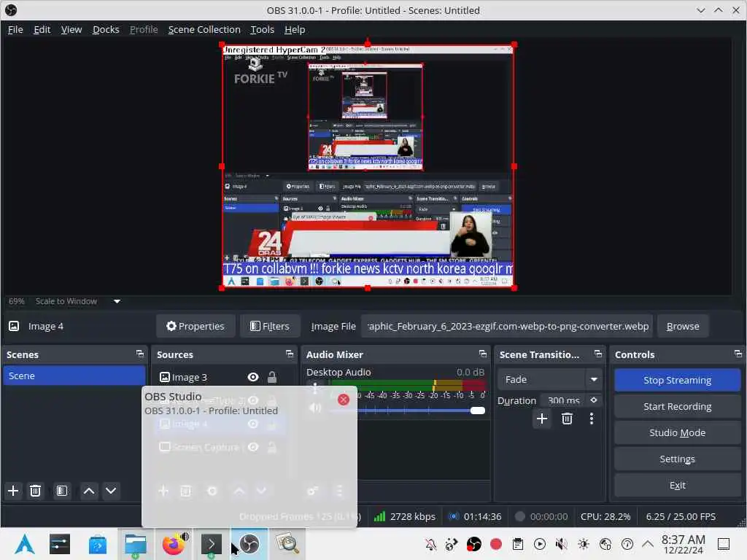The image size is (747, 560).
Task: Click the OBS Studio taskbar icon
Action: coord(249,544)
